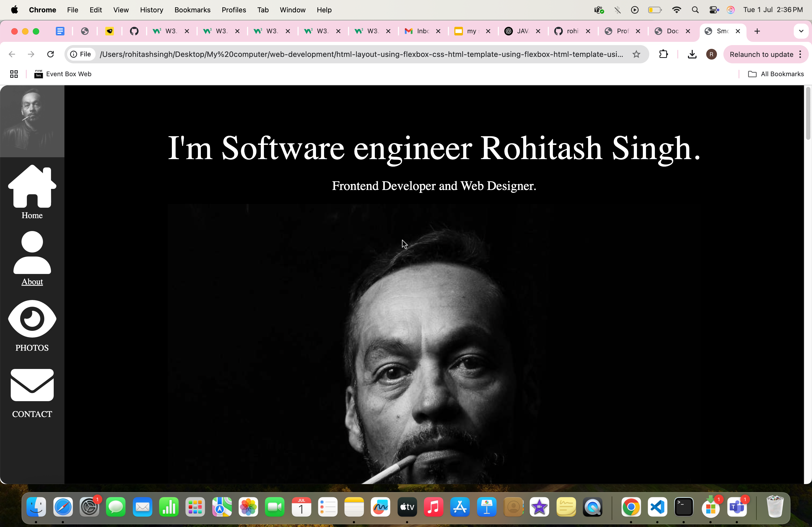Bookmark this page with the star icon

[636, 54]
